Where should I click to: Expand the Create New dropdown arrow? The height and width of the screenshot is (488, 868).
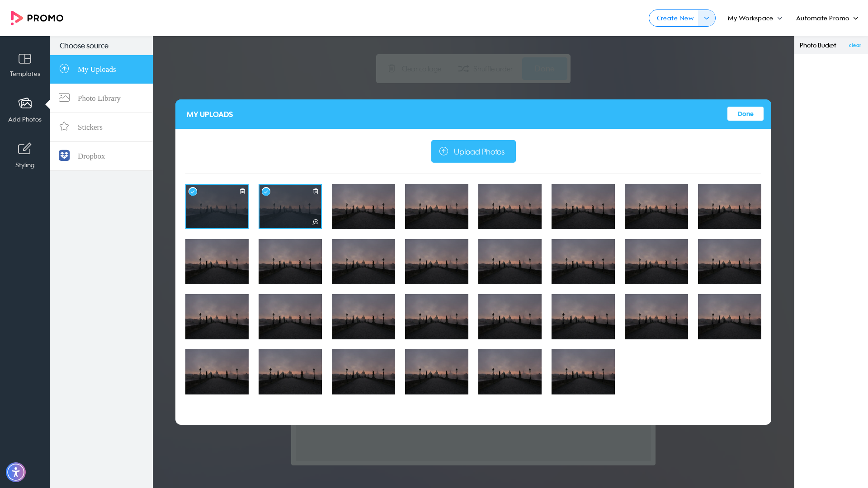(707, 18)
